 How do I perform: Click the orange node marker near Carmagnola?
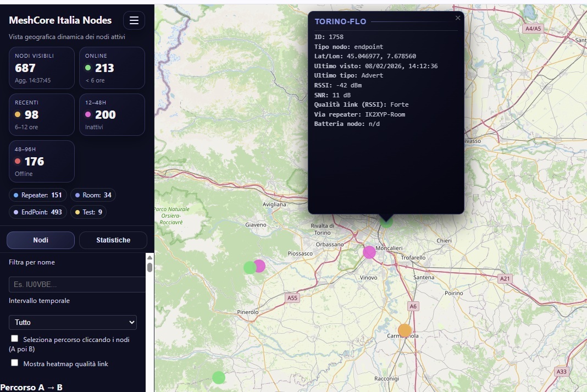click(x=405, y=330)
